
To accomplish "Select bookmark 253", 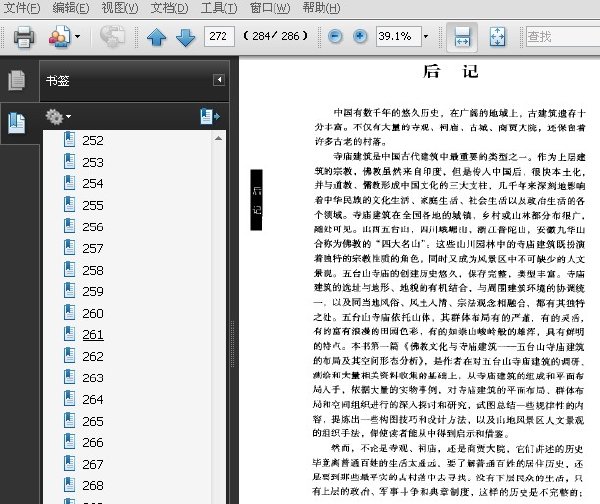I will click(93, 162).
